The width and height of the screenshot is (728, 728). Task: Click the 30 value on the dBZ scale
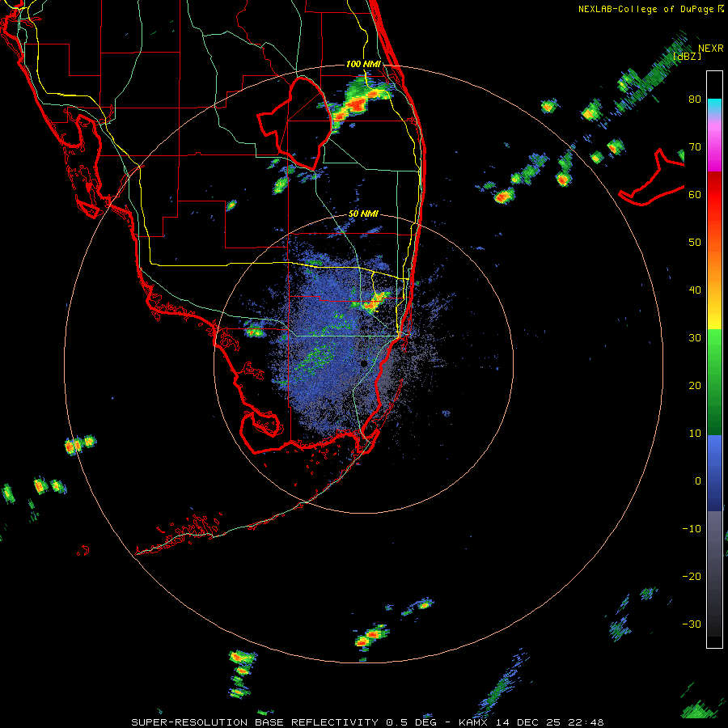pos(695,338)
